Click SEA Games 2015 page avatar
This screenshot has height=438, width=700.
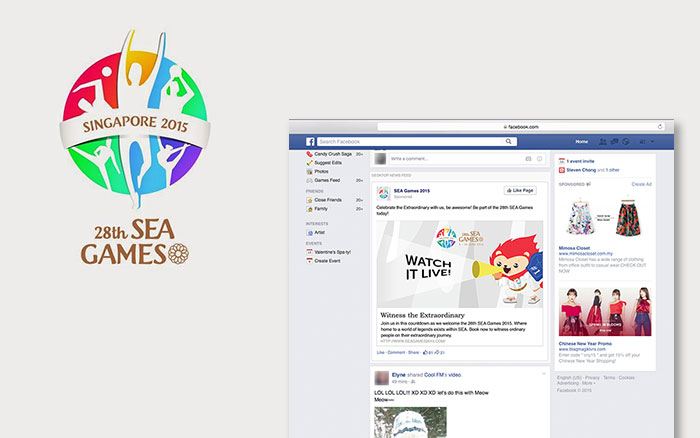382,191
